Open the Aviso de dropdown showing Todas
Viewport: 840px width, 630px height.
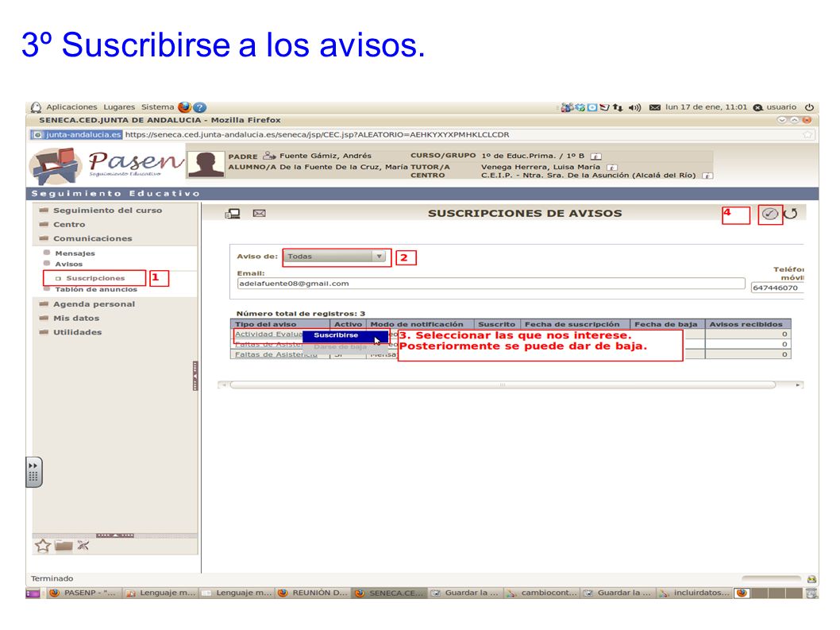pyautogui.click(x=334, y=257)
